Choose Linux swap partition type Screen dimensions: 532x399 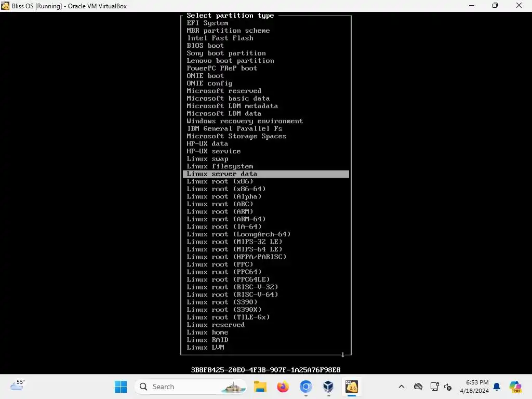(207, 159)
